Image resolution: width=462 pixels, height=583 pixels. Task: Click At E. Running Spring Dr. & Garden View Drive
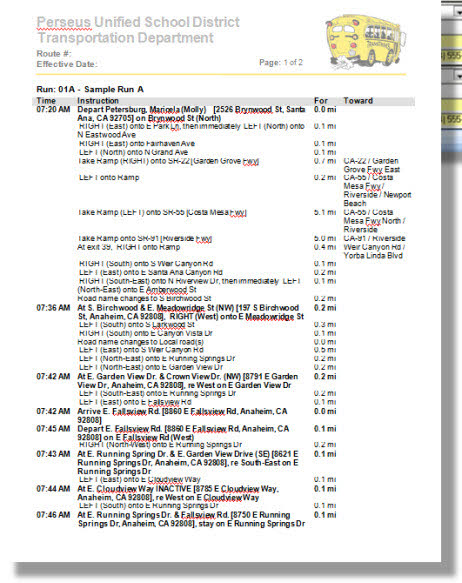[188, 463]
